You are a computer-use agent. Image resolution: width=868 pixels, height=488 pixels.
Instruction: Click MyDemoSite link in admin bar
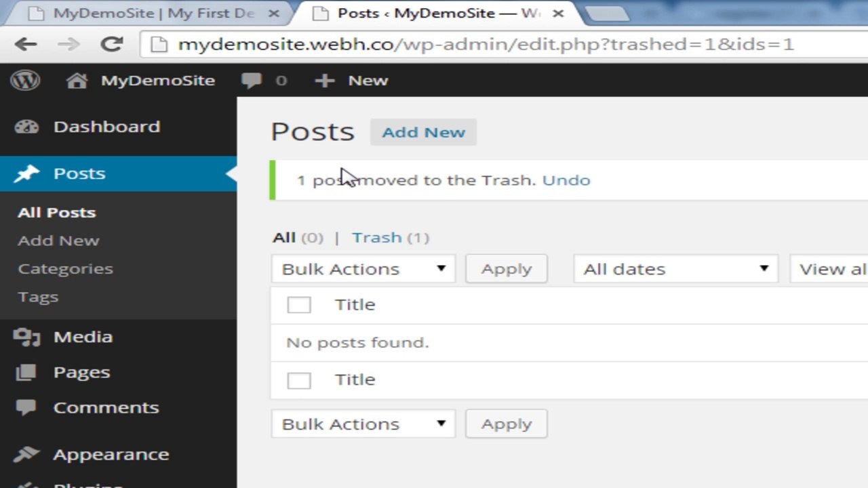[x=157, y=81]
